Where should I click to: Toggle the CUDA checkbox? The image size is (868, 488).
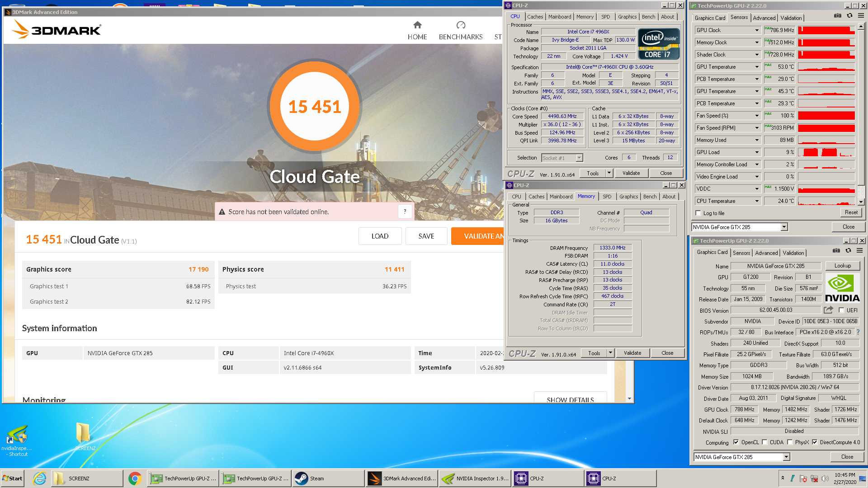[764, 442]
